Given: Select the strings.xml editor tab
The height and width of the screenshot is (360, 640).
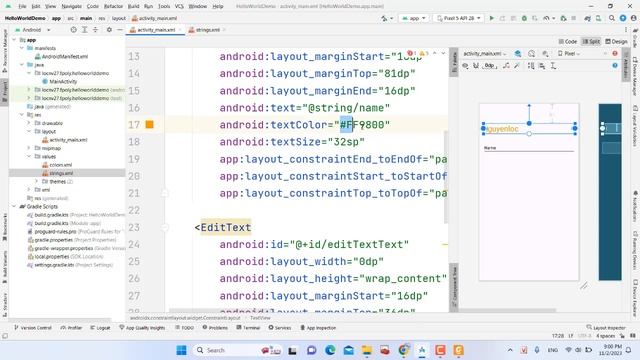Looking at the screenshot, I should click(208, 30).
